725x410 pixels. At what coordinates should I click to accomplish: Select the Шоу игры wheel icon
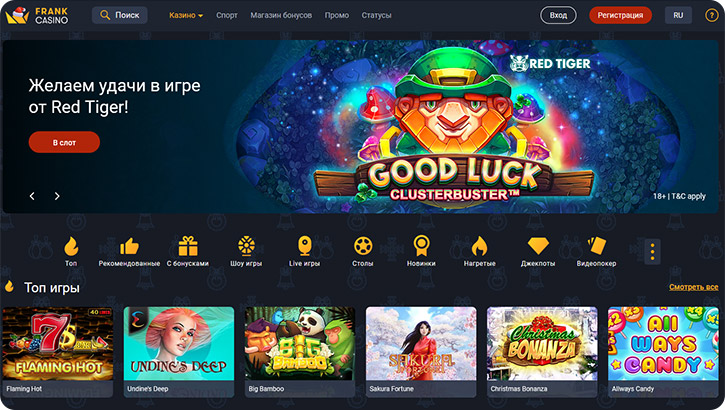point(246,246)
